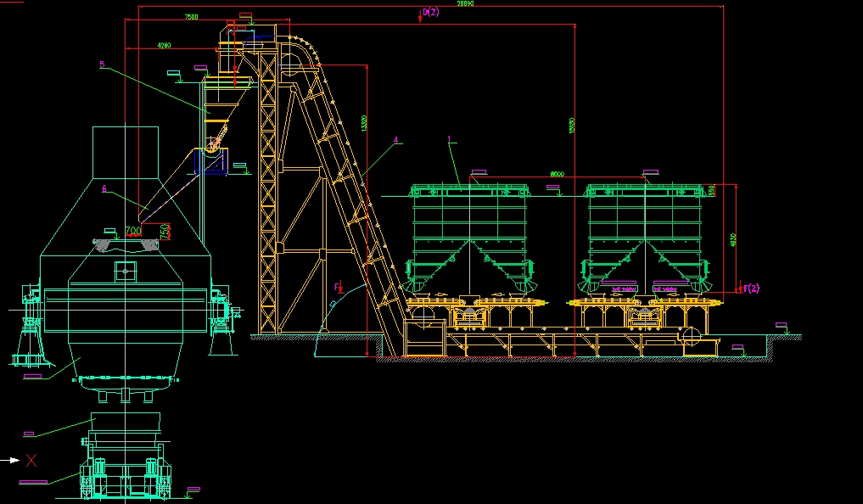Image resolution: width=863 pixels, height=504 pixels.
Task: Select the 700 dimension text
Action: pyautogui.click(x=132, y=230)
